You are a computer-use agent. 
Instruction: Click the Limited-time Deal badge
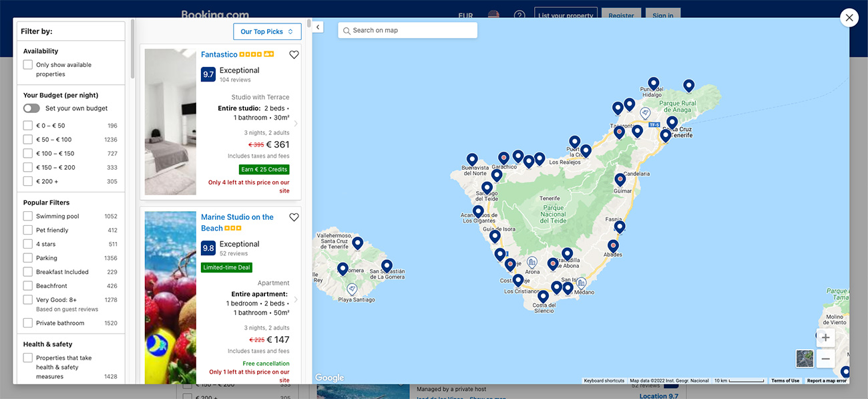click(x=227, y=267)
